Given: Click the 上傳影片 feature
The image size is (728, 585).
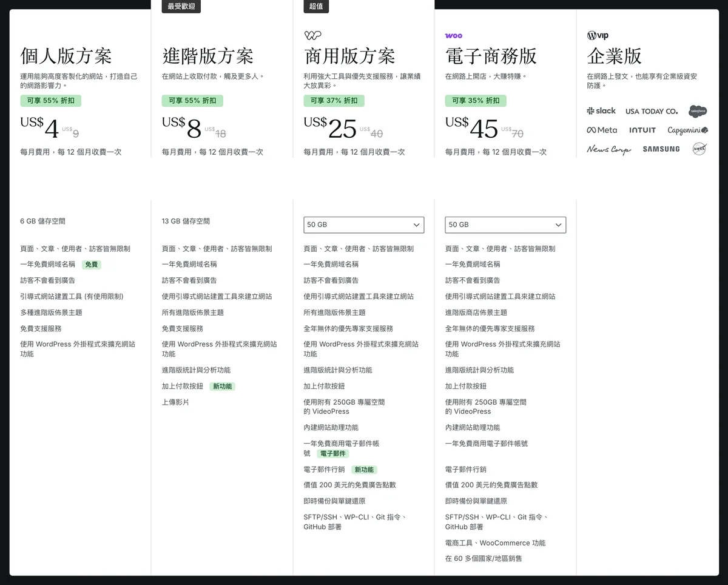Looking at the screenshot, I should pyautogui.click(x=175, y=402).
